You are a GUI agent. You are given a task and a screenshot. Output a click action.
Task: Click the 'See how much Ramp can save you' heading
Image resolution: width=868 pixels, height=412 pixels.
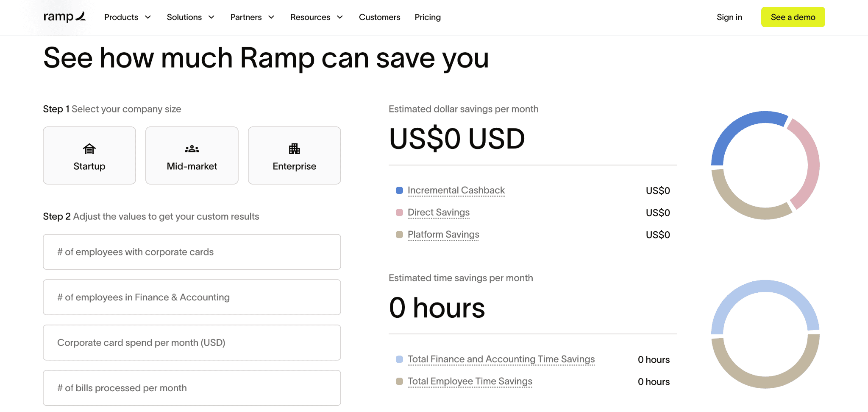(266, 58)
